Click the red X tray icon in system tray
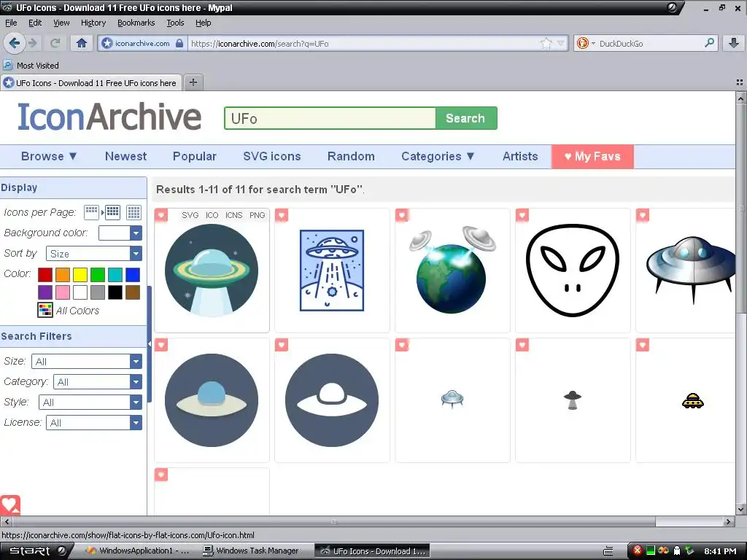This screenshot has width=747, height=560. (637, 551)
